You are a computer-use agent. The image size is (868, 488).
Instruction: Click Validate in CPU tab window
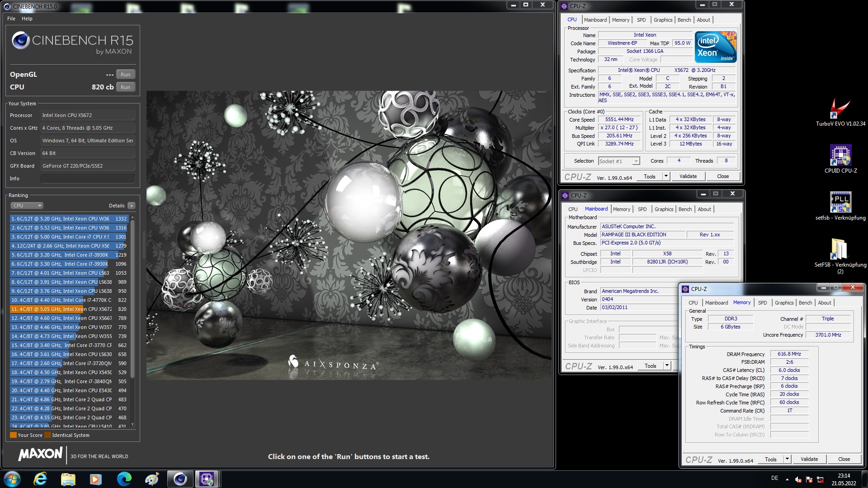[x=688, y=176]
